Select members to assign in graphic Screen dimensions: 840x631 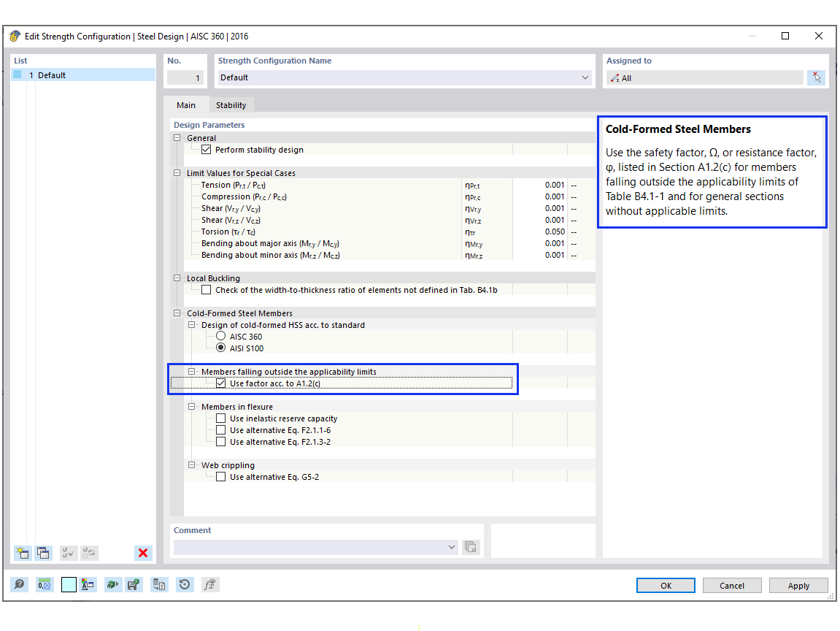pyautogui.click(x=816, y=77)
